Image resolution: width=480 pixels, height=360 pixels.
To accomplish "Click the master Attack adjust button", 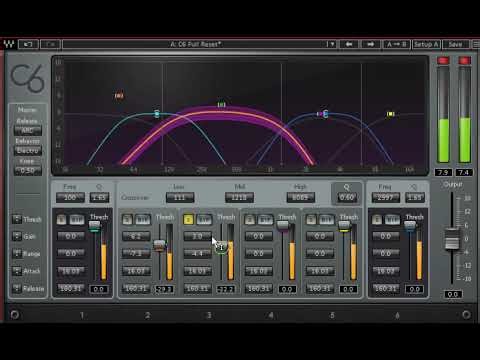I will [17, 271].
